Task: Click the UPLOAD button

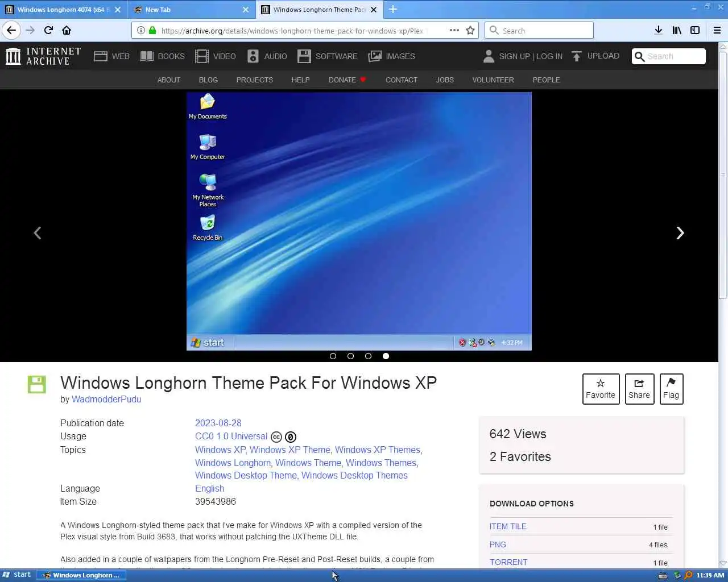Action: pyautogui.click(x=595, y=56)
